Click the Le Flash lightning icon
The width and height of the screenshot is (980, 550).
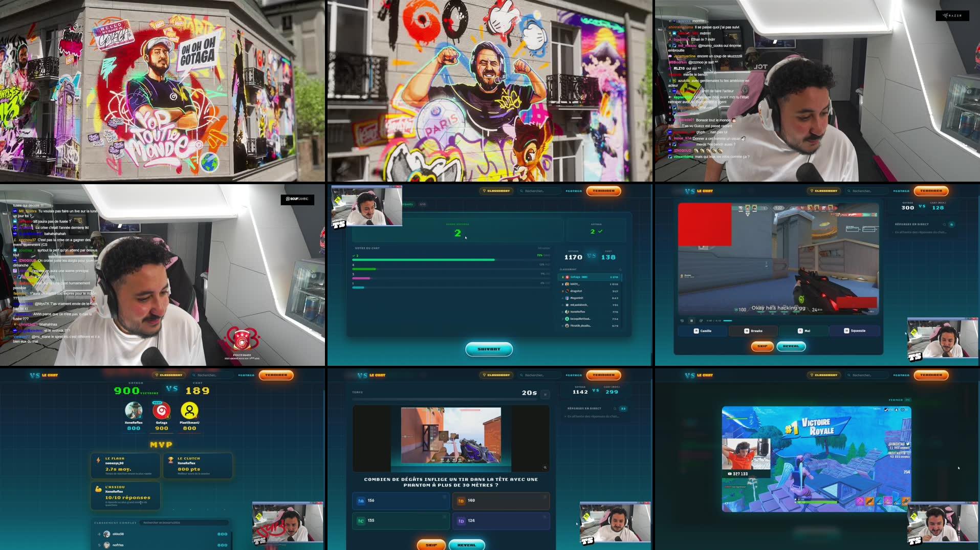coord(98,460)
